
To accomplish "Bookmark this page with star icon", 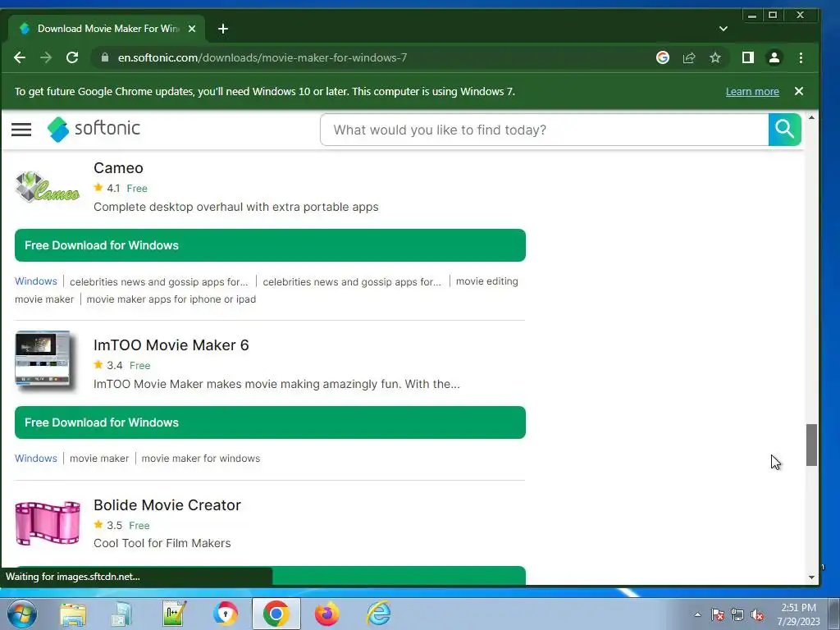I will pyautogui.click(x=715, y=58).
